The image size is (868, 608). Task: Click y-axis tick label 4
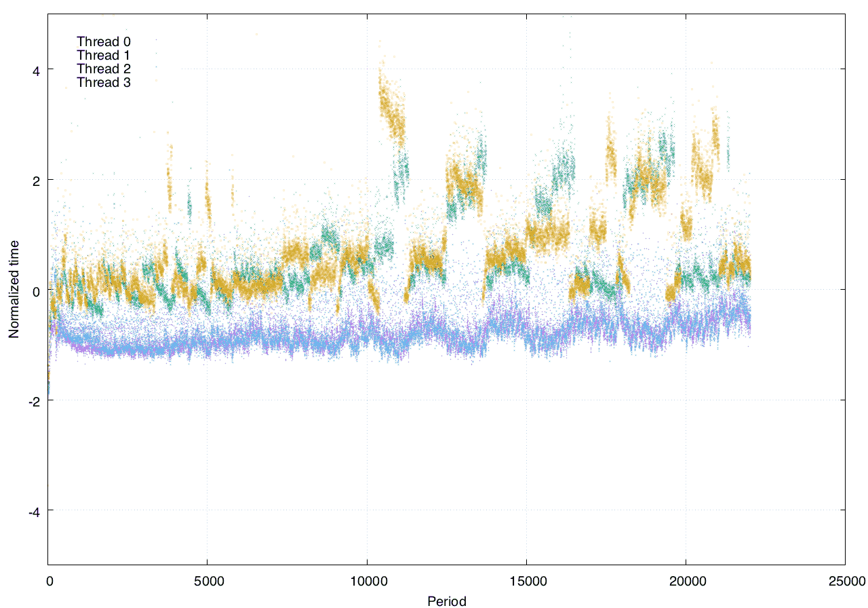click(x=36, y=70)
